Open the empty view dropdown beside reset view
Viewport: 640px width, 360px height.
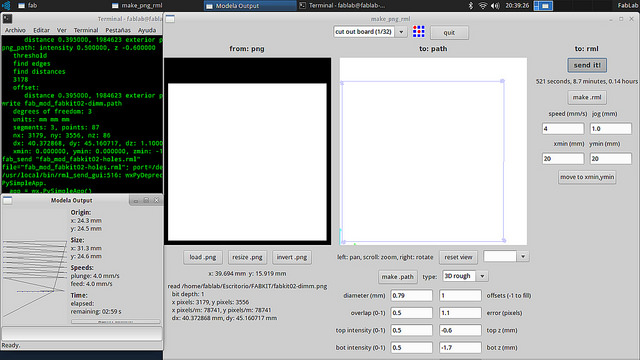click(506, 256)
